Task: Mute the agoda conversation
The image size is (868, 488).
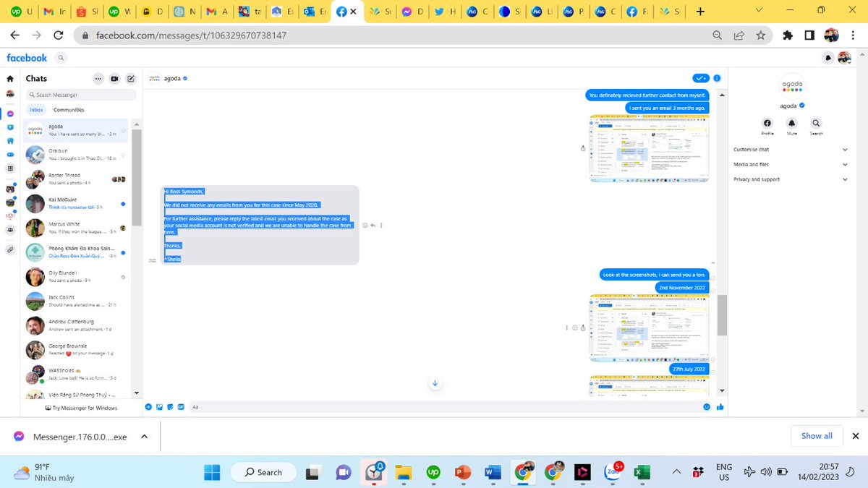Action: [791, 123]
